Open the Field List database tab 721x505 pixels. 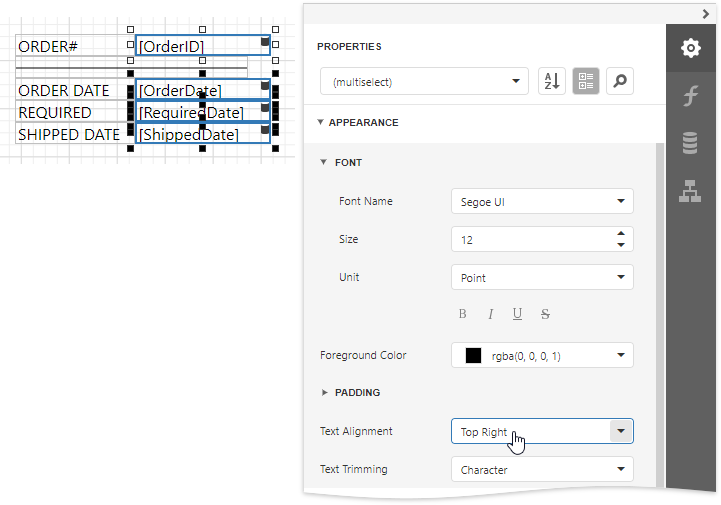point(690,143)
